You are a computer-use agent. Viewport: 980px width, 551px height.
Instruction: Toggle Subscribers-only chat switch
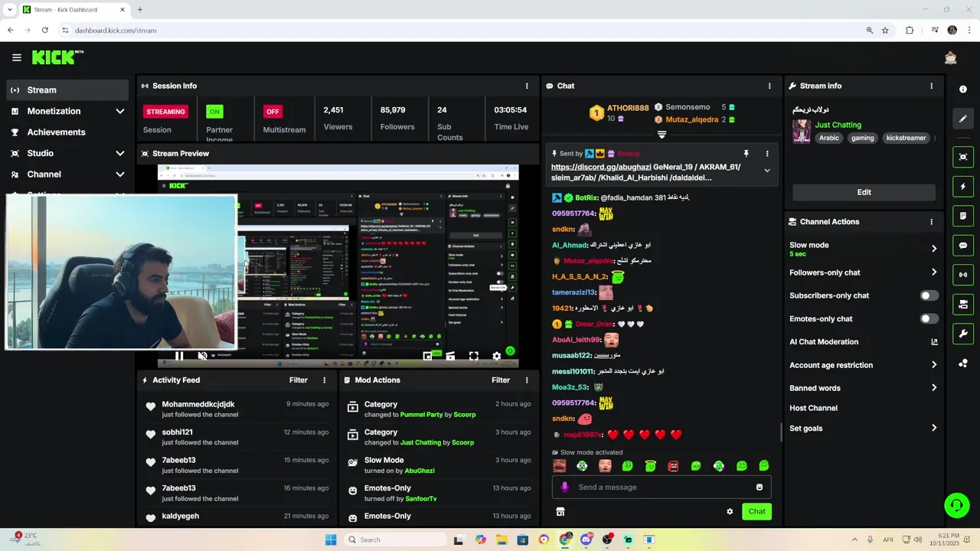pos(929,295)
